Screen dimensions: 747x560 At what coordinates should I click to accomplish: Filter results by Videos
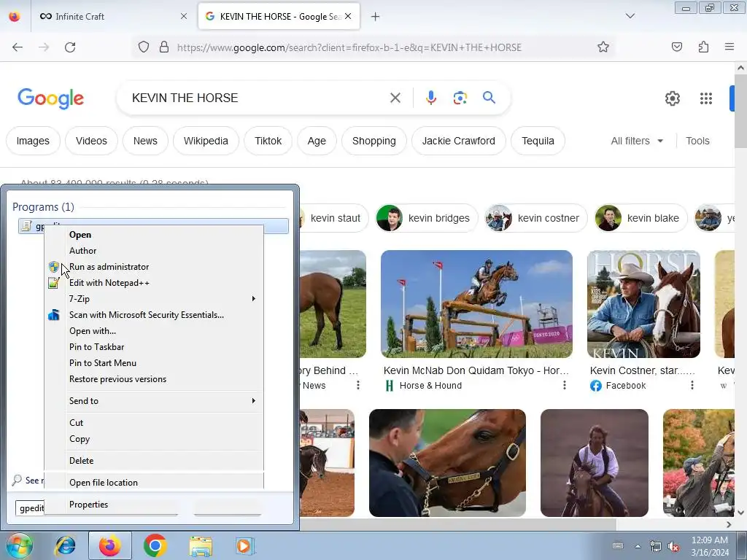coord(91,141)
